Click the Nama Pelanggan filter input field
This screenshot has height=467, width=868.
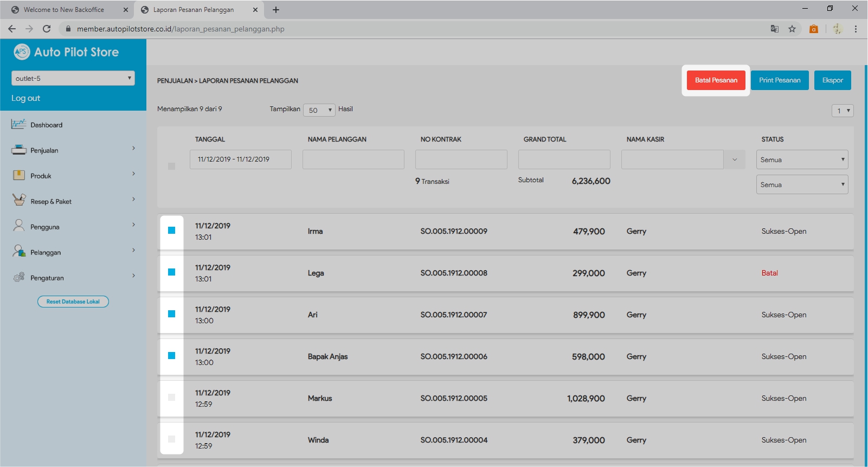pyautogui.click(x=353, y=159)
